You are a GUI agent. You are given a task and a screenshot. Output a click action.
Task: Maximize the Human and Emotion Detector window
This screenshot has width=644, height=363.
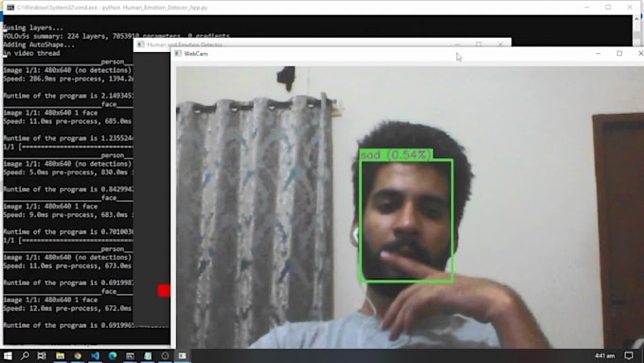[x=478, y=44]
